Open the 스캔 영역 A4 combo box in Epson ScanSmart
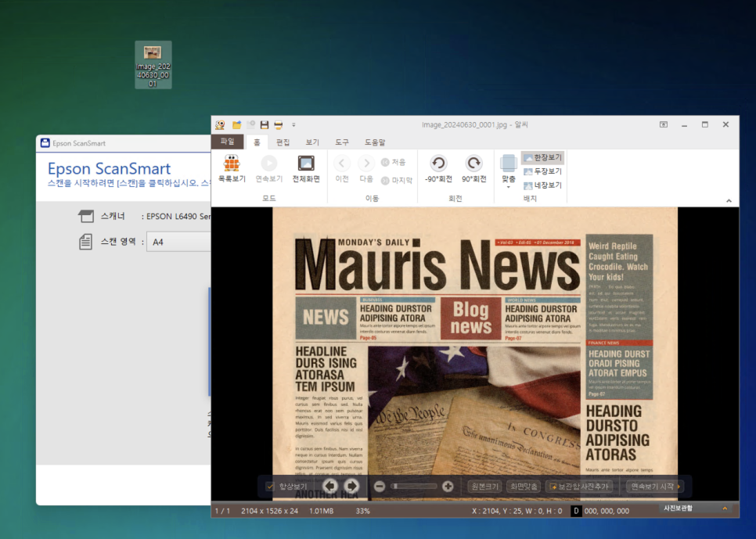756x539 pixels. tap(179, 242)
